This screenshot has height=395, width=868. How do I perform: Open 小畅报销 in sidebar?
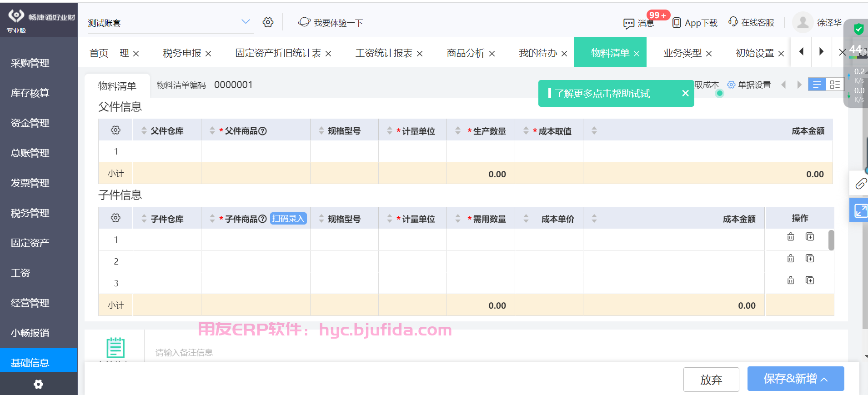click(x=30, y=333)
